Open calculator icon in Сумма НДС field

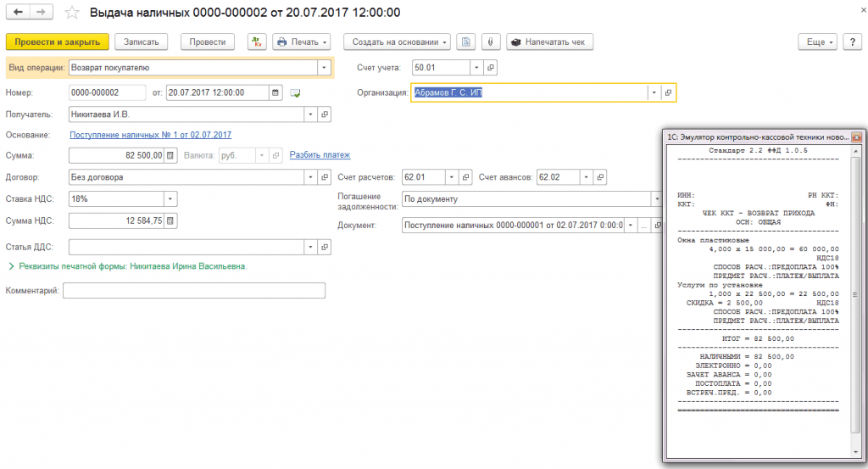tap(170, 221)
